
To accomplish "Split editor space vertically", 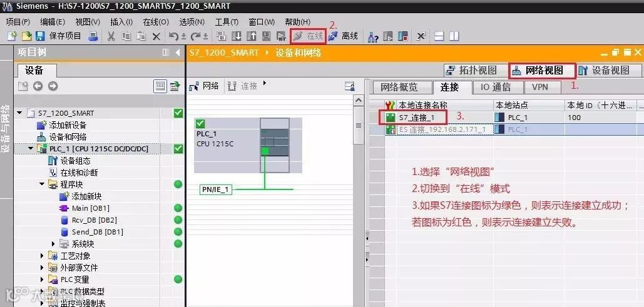I will coord(454,36).
